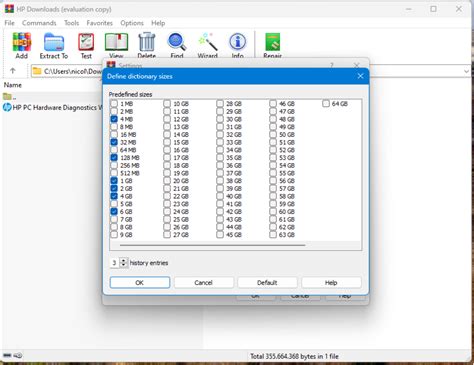Check the 16 GB checkbox
Image resolution: width=474 pixels, height=365 pixels.
click(167, 150)
